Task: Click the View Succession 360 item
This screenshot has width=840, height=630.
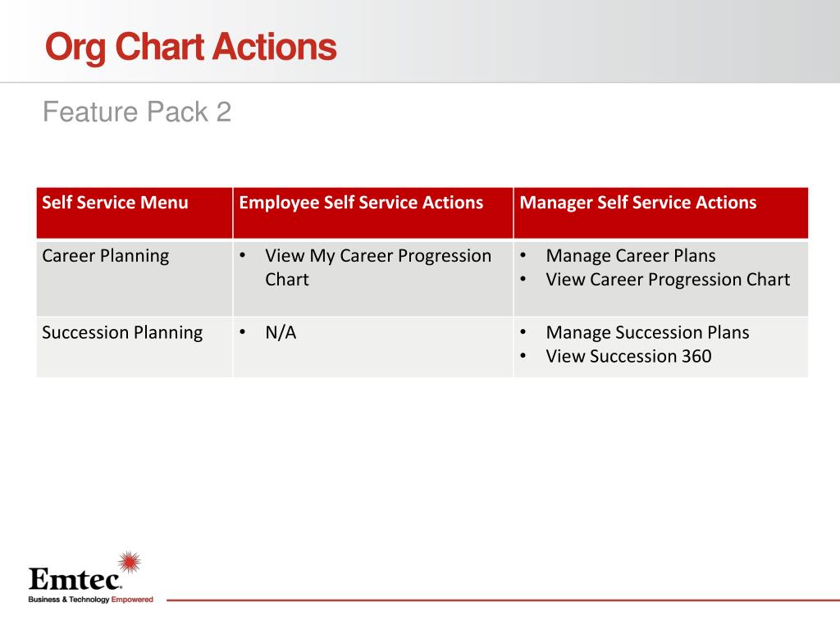Action: [629, 356]
